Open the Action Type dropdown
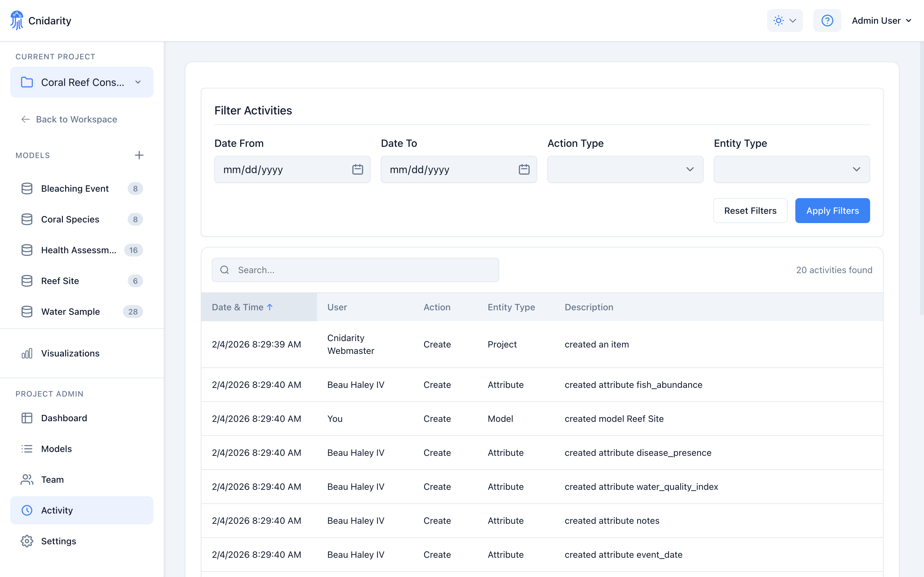Image resolution: width=924 pixels, height=577 pixels. pos(625,169)
